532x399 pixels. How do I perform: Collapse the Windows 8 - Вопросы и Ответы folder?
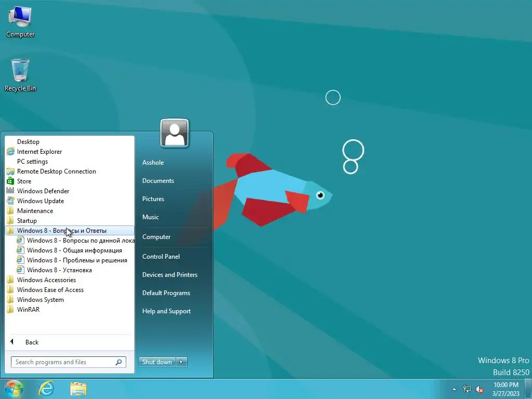click(x=70, y=231)
